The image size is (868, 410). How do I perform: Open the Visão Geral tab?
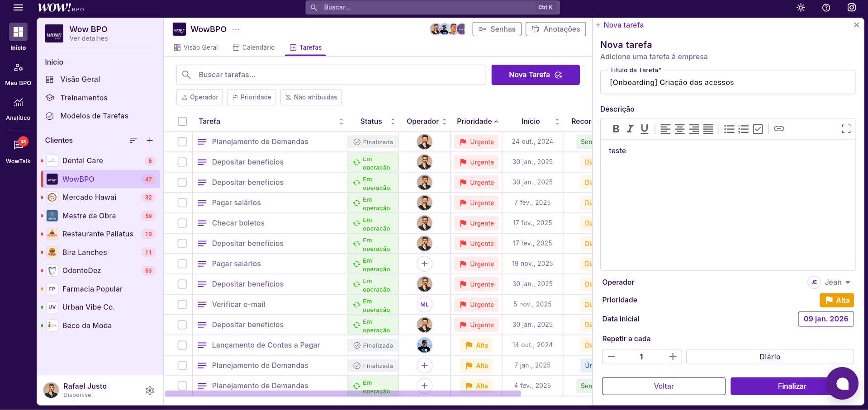click(196, 47)
